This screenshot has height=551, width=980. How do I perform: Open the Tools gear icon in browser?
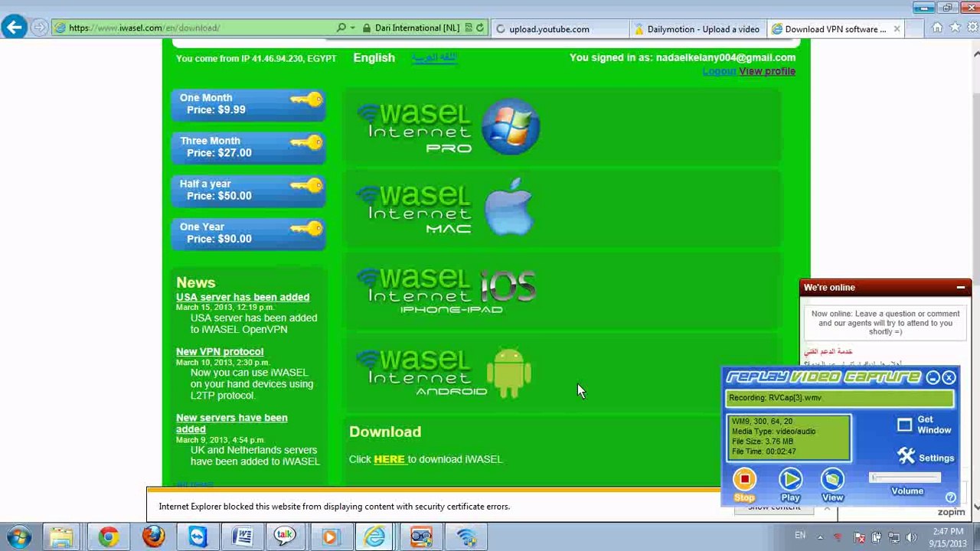pos(972,28)
